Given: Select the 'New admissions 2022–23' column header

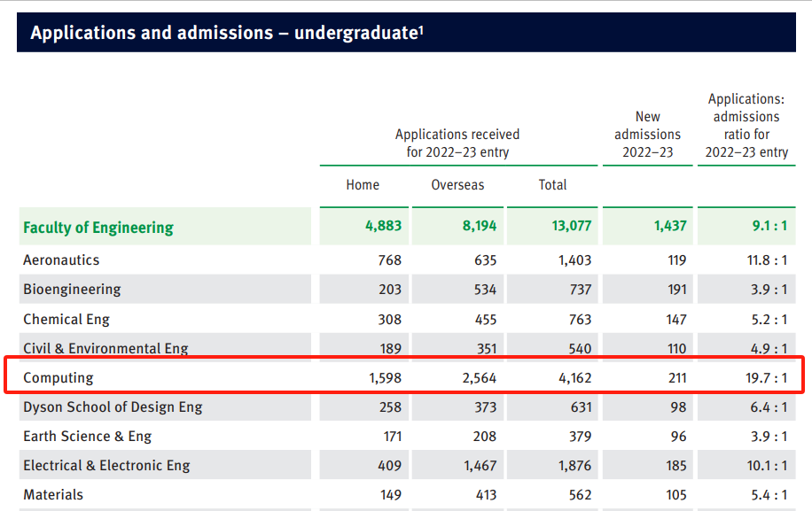Looking at the screenshot, I should click(x=648, y=135).
